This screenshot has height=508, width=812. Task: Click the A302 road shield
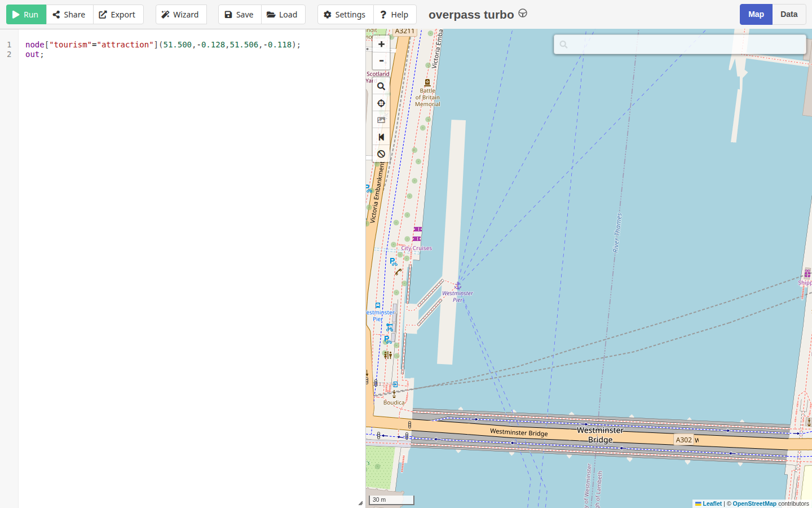click(x=684, y=440)
